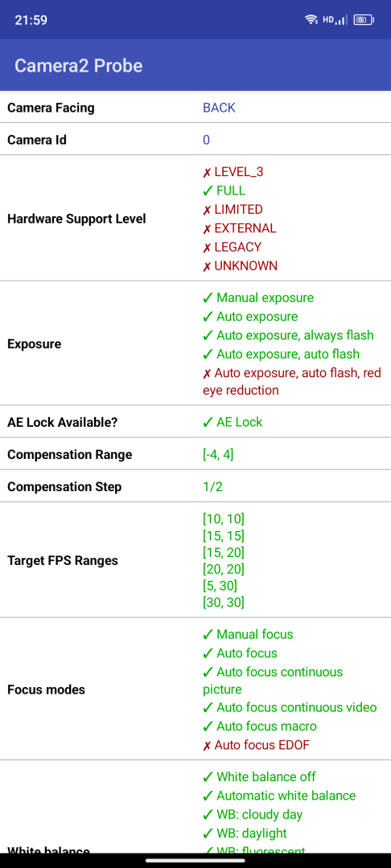
Task: Tap the Compensation Range value [-4, 4]
Action: (218, 455)
